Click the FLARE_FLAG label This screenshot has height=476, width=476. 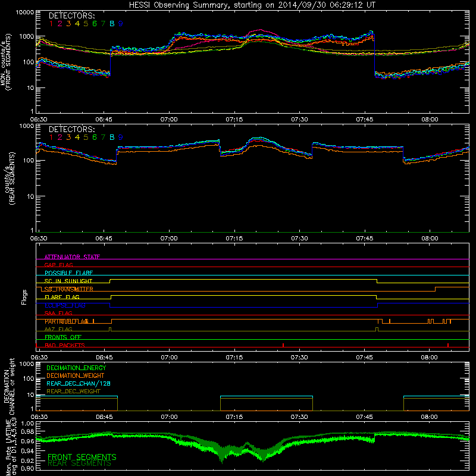62,297
